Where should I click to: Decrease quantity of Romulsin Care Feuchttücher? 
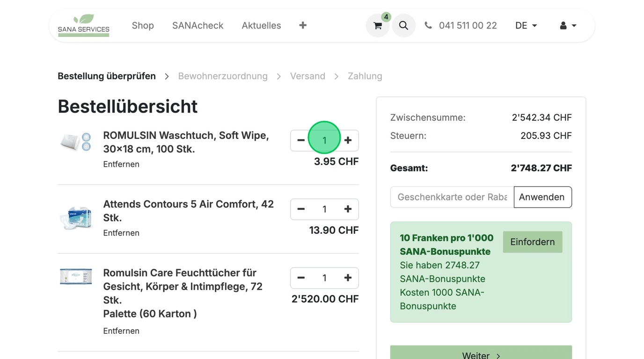point(301,278)
